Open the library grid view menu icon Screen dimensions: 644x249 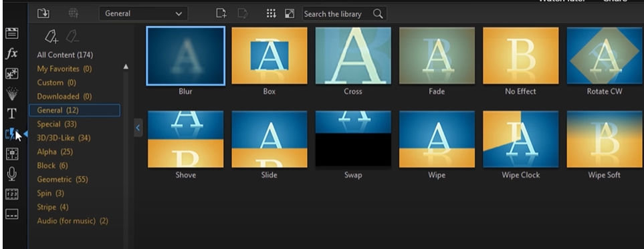click(x=271, y=13)
